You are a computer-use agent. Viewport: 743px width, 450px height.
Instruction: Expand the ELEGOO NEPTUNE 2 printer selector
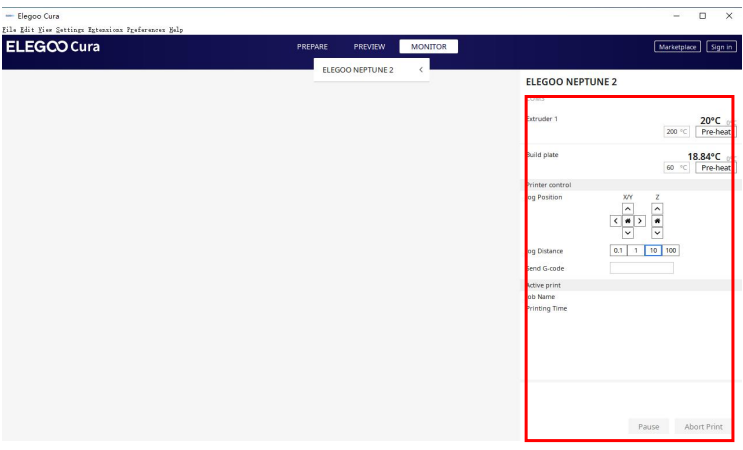[x=372, y=70]
